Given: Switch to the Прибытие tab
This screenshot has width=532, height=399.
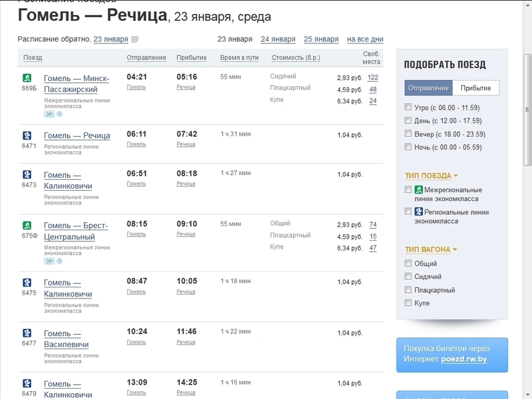Looking at the screenshot, I should pos(477,87).
